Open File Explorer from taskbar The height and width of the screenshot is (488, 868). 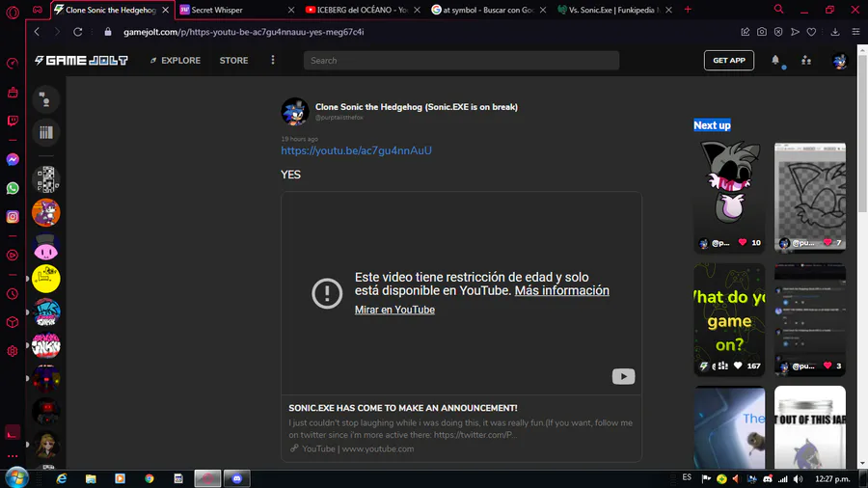tap(91, 478)
